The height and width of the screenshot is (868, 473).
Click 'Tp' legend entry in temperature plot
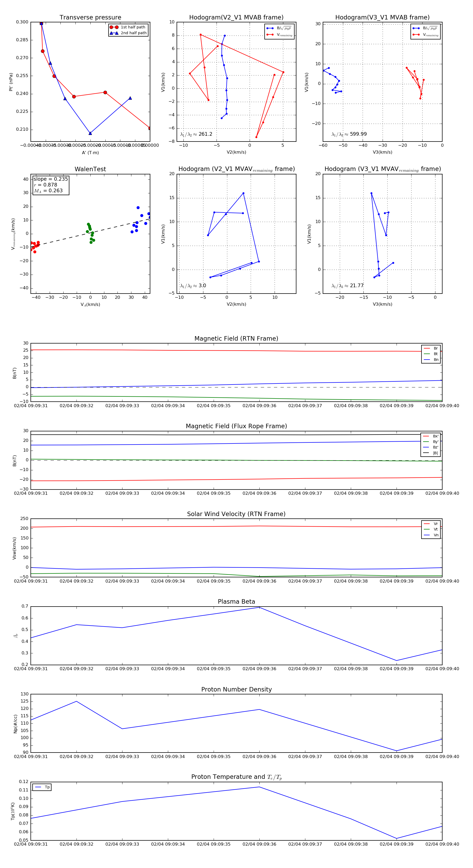(42, 788)
